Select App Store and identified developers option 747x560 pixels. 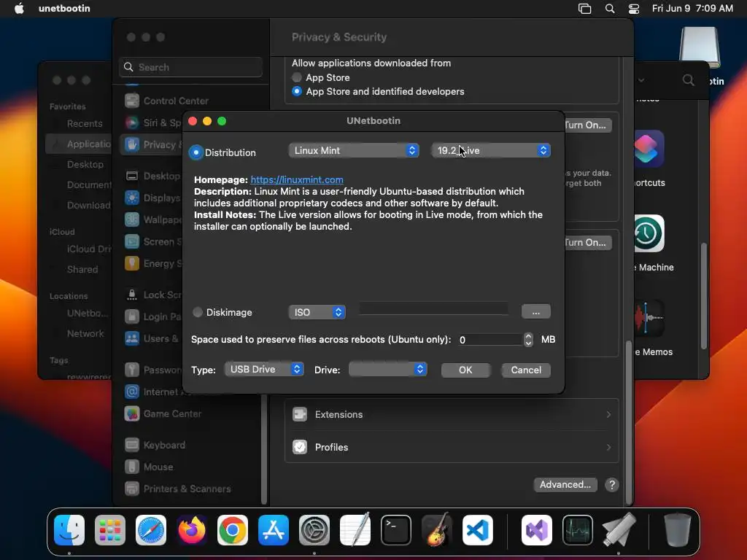tap(297, 91)
